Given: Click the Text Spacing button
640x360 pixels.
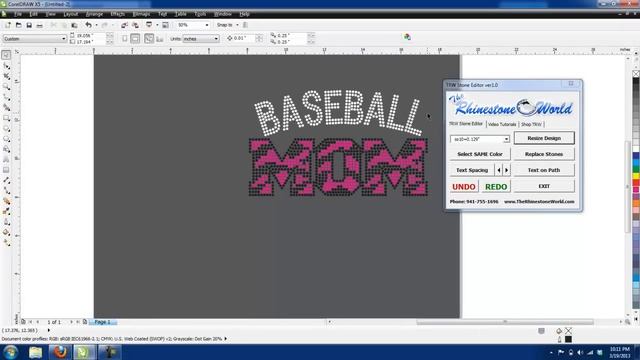Looking at the screenshot, I should (x=472, y=170).
